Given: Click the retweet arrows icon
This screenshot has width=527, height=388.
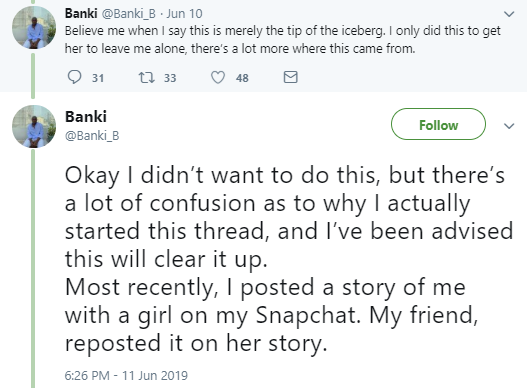Looking at the screenshot, I should click(147, 77).
